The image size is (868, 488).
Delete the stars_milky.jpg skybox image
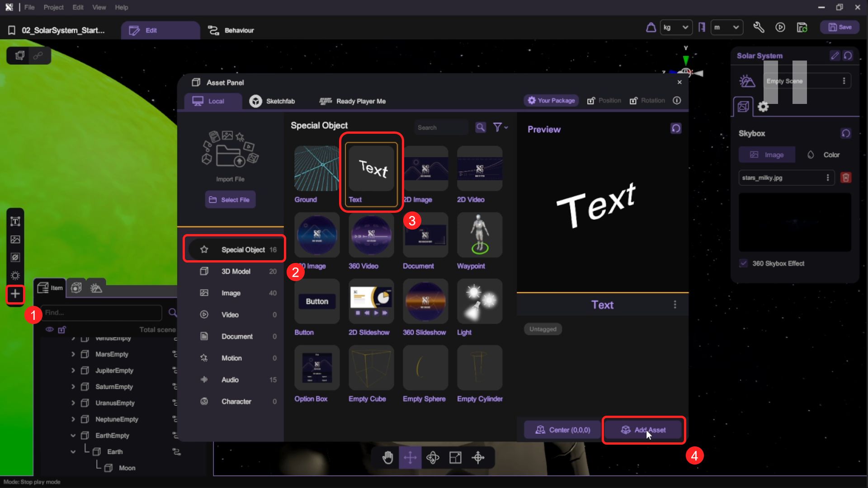pos(845,178)
